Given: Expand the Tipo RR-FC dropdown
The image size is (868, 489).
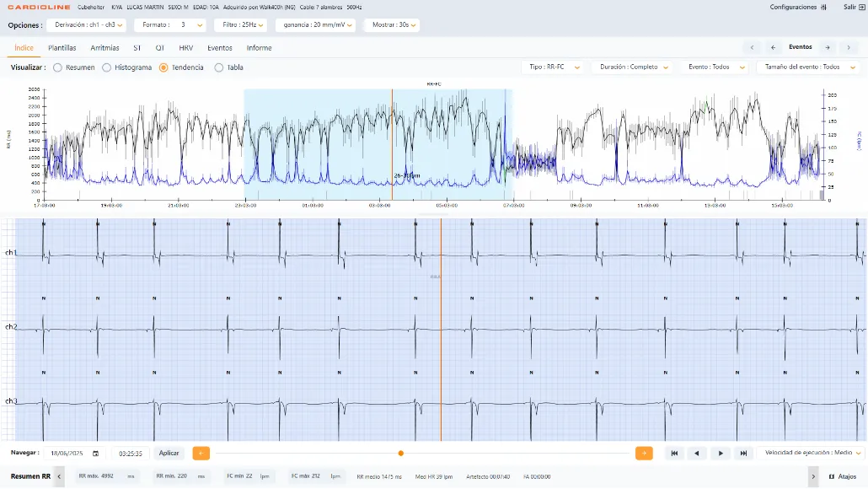Looking at the screenshot, I should (553, 67).
